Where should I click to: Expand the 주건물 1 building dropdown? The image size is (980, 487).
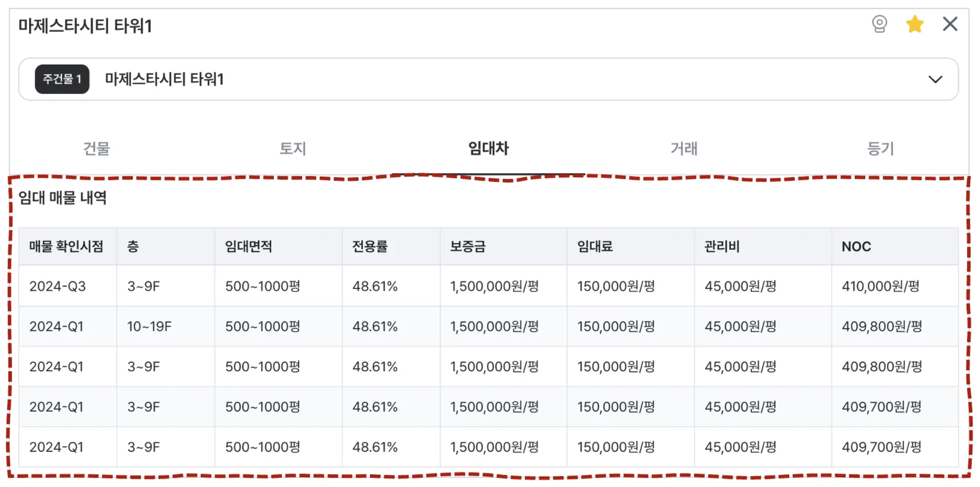pyautogui.click(x=488, y=79)
